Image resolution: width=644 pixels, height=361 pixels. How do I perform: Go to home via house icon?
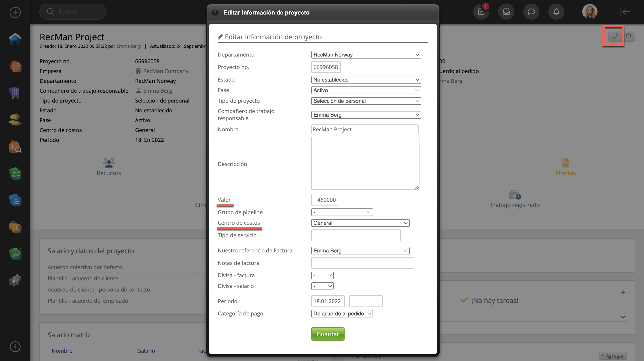15,39
